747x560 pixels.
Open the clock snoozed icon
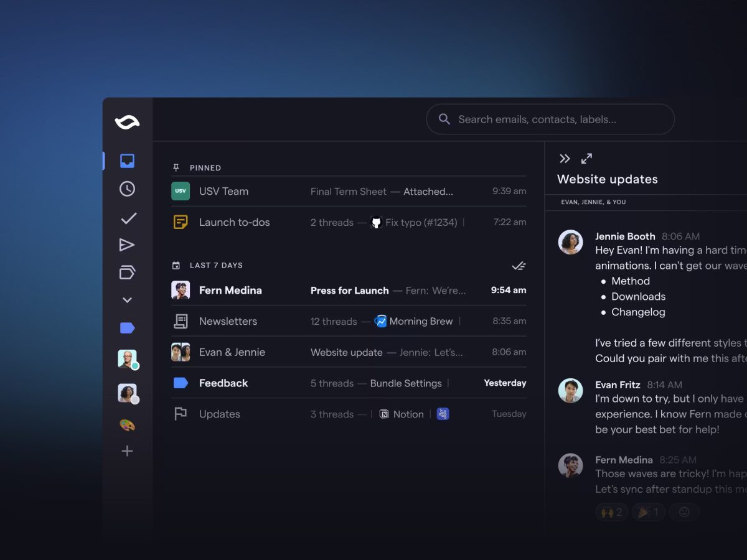(127, 189)
